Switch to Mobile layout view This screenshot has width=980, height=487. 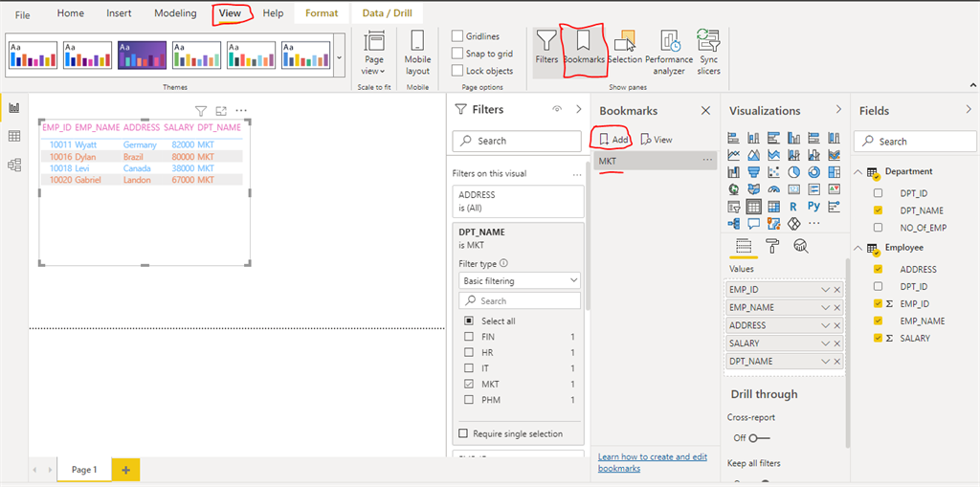(417, 54)
